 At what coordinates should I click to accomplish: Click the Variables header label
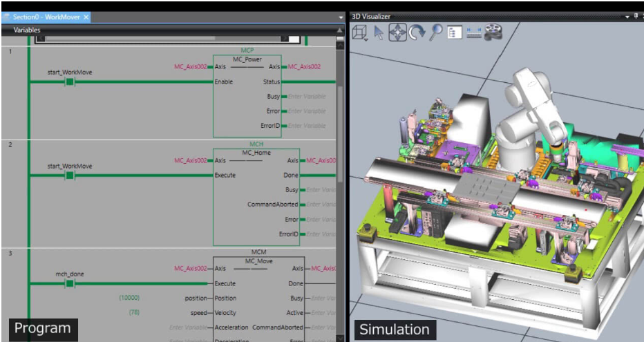pos(27,30)
